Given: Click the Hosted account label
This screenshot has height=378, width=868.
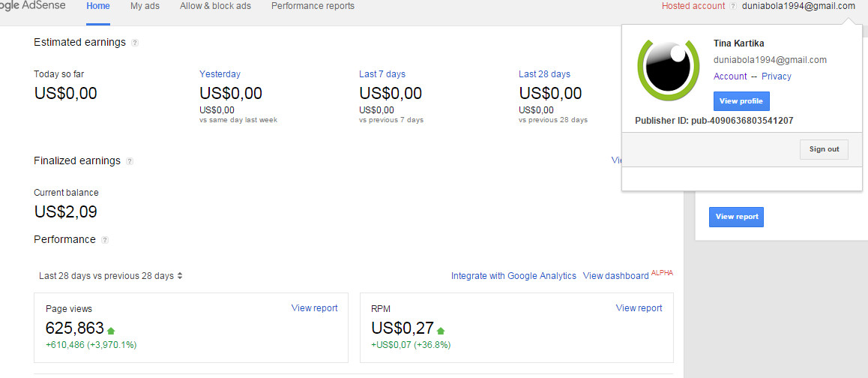Looking at the screenshot, I should coord(693,6).
